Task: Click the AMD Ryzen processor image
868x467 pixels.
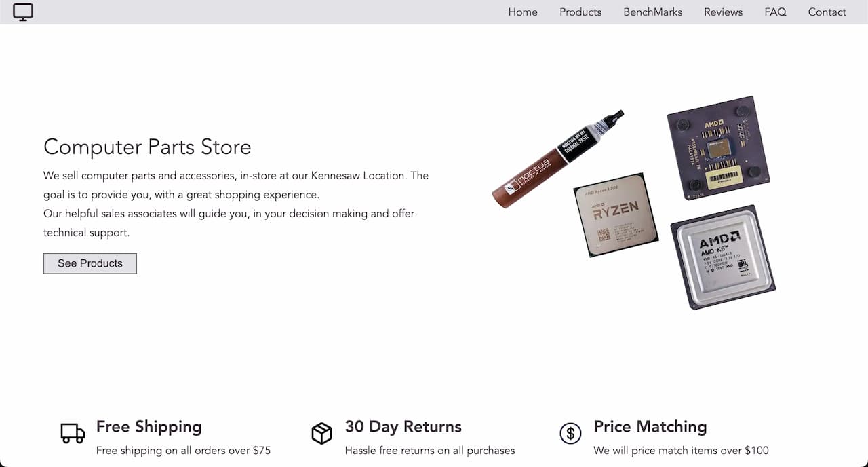Action: coord(616,214)
